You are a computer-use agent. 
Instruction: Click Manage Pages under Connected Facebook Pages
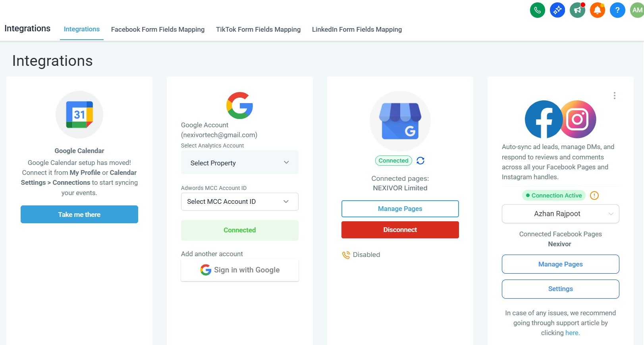[561, 264]
